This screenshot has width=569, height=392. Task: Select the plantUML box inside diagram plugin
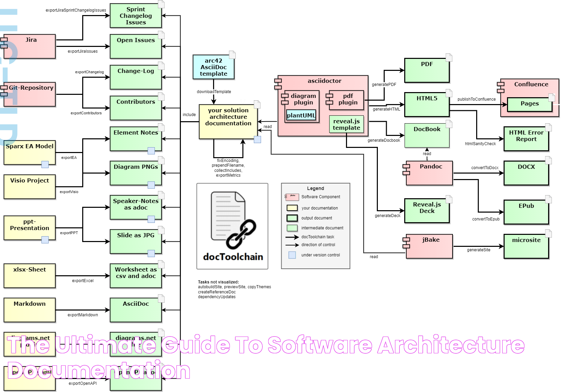301,116
